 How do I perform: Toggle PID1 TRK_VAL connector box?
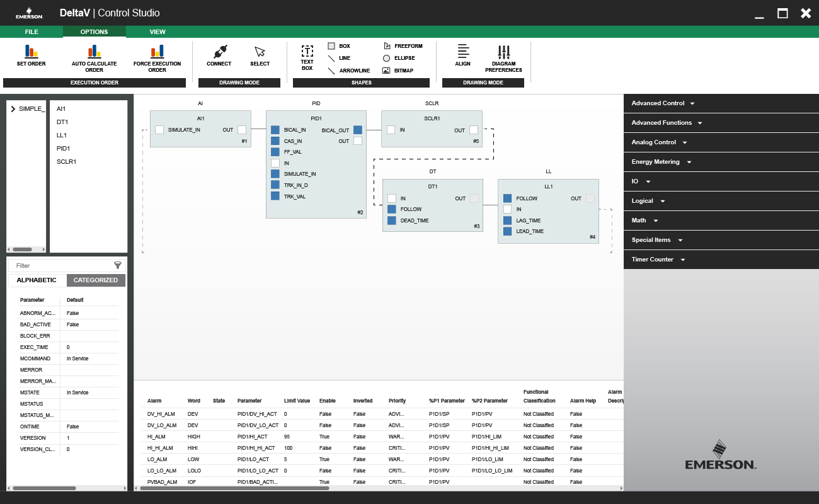[275, 196]
